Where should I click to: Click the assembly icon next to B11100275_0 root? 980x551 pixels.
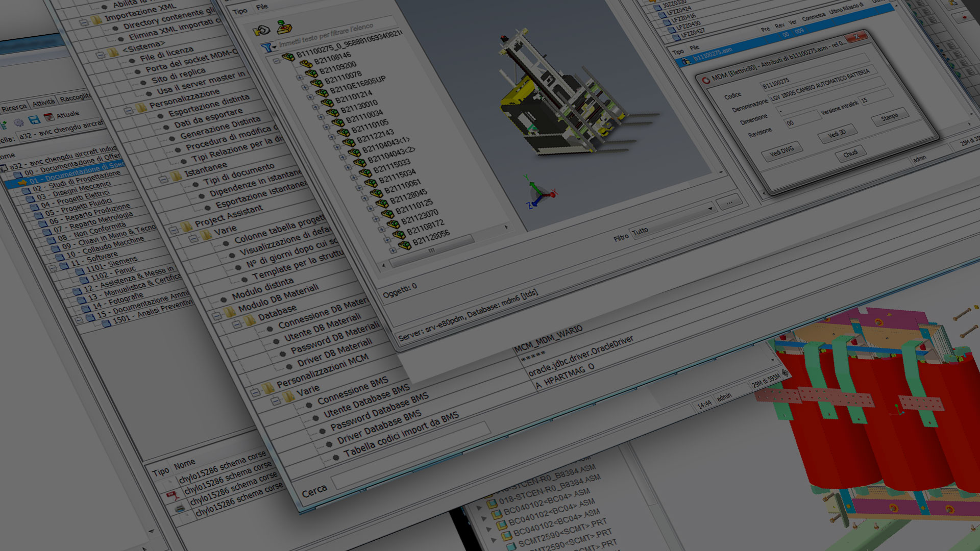tap(288, 57)
